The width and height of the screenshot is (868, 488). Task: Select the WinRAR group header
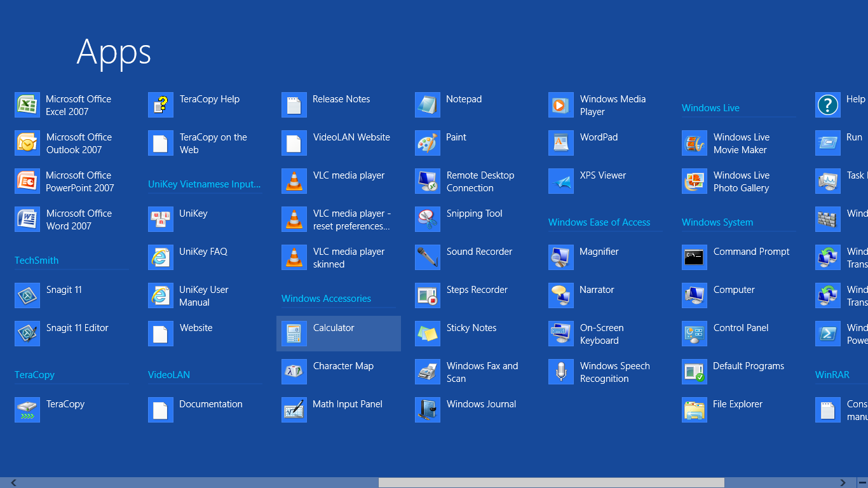pos(832,375)
